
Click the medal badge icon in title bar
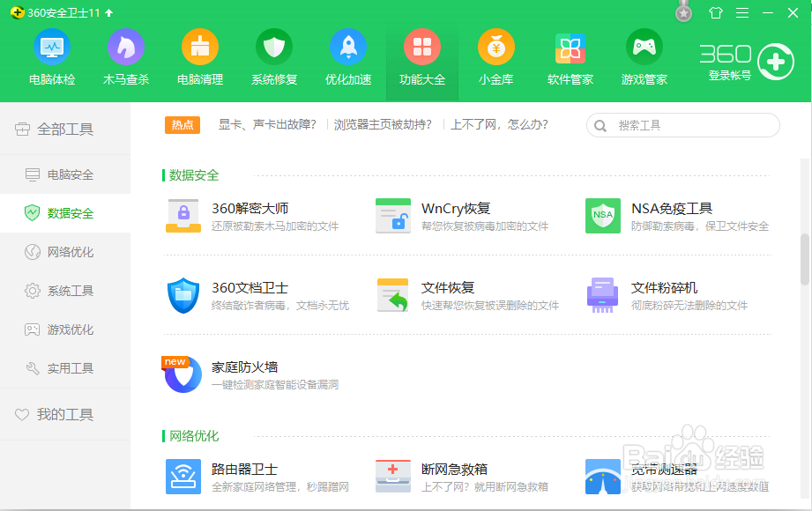pyautogui.click(x=683, y=11)
